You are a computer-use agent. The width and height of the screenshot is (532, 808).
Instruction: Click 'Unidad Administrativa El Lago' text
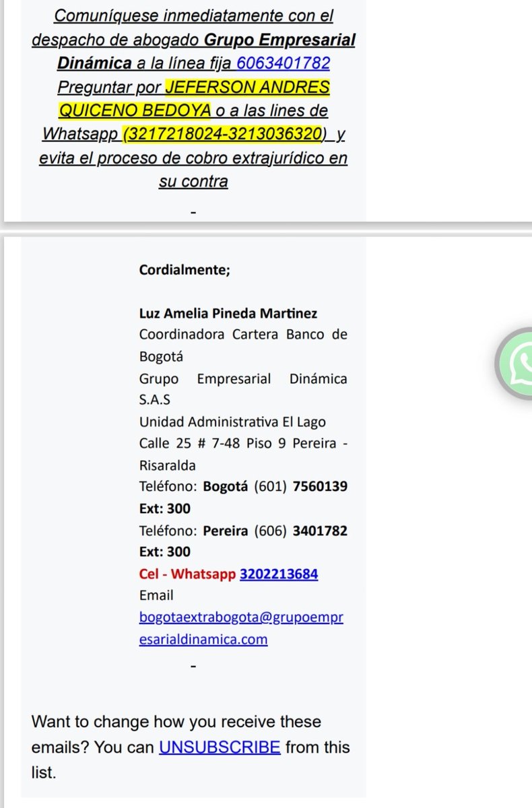point(232,422)
